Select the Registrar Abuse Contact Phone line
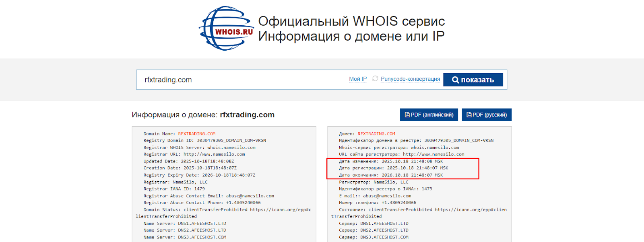This screenshot has height=242, width=644. click(202, 203)
